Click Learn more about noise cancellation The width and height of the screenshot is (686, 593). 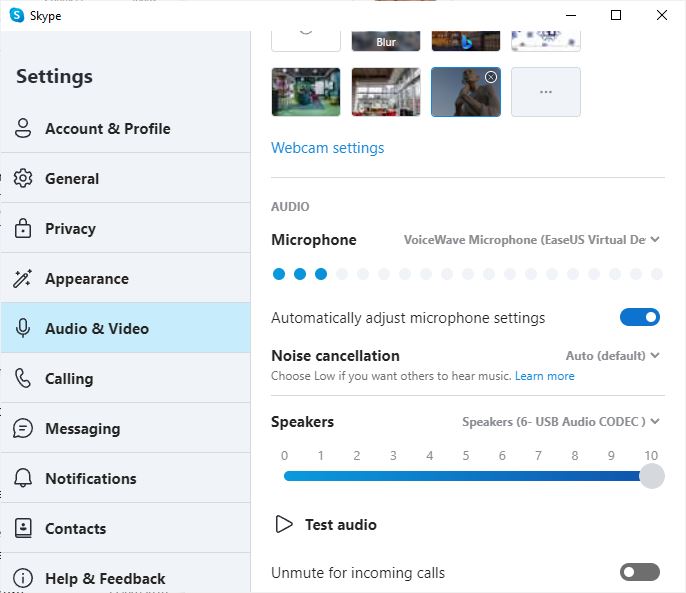(544, 376)
